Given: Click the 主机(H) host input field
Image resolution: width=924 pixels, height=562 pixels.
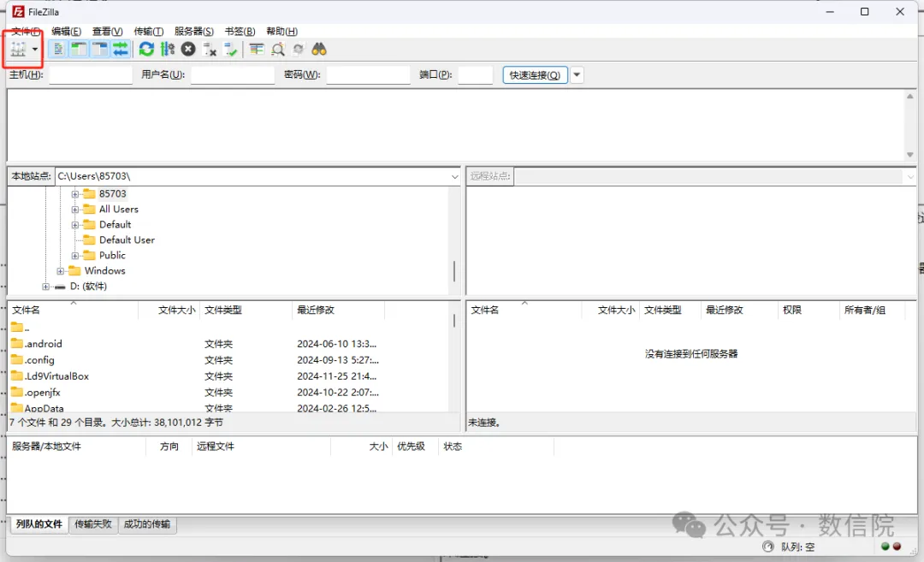Looking at the screenshot, I should 91,75.
